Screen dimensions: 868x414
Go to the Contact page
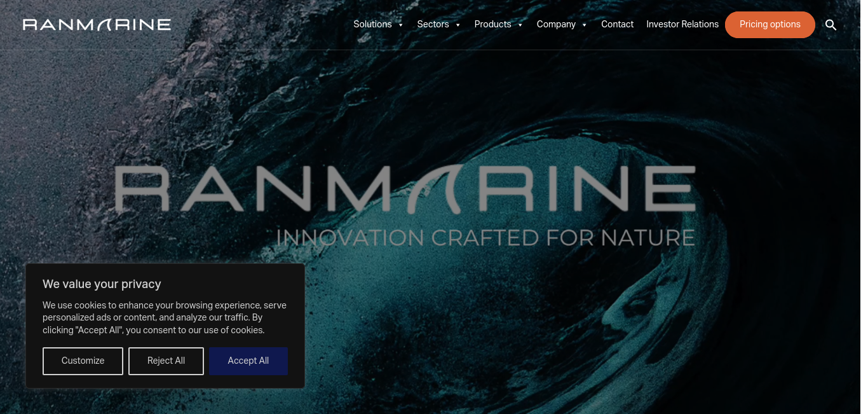pos(617,24)
